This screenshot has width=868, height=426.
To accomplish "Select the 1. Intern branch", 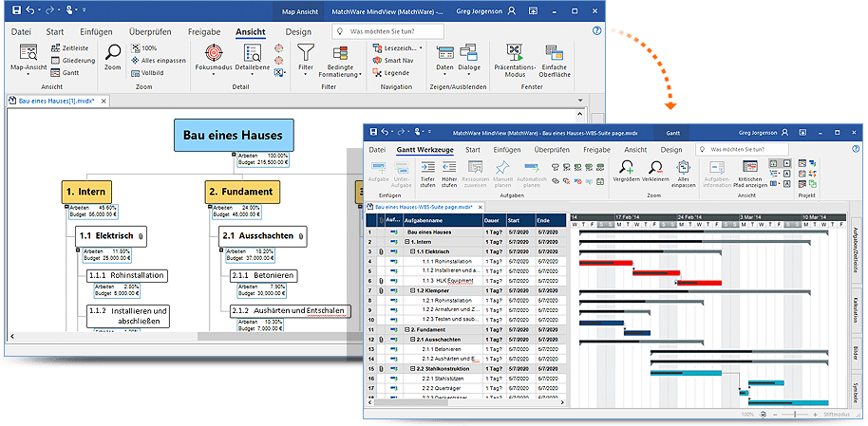I will pos(86,192).
